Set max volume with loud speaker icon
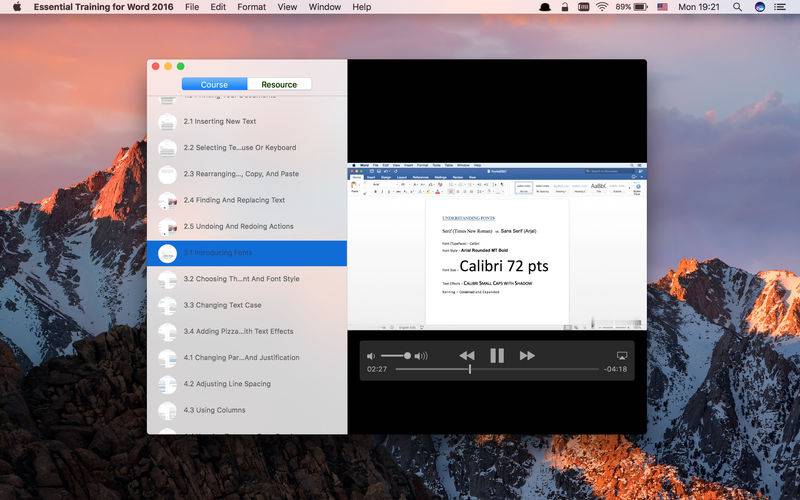800x500 pixels. pos(421,356)
